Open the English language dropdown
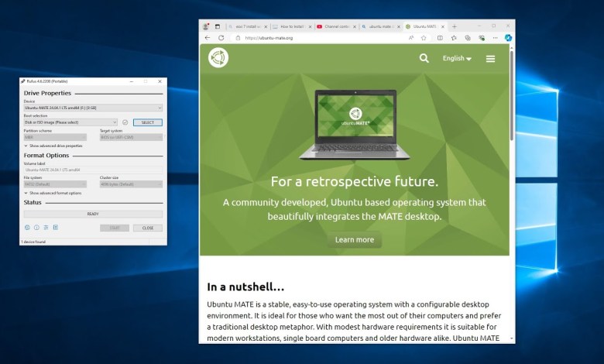Viewport: 604px width, 364px height. 457,58
